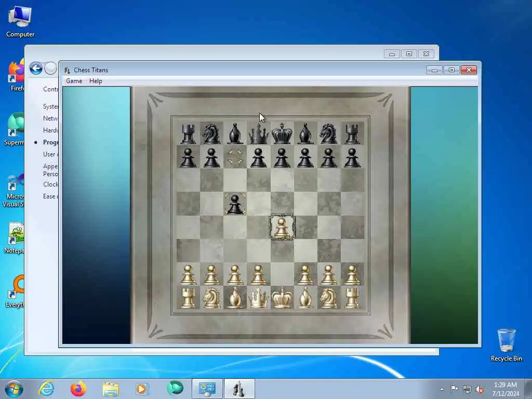Viewport: 532px width, 399px height.
Task: Show hidden icons in system tray
Action: (442, 390)
